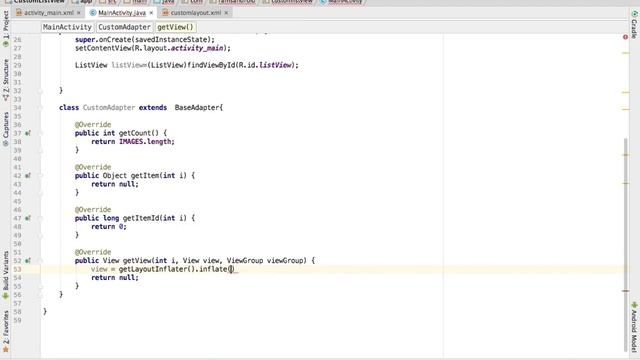Open the Project tool window
Image resolution: width=640 pixels, height=360 pixels.
[x=6, y=28]
